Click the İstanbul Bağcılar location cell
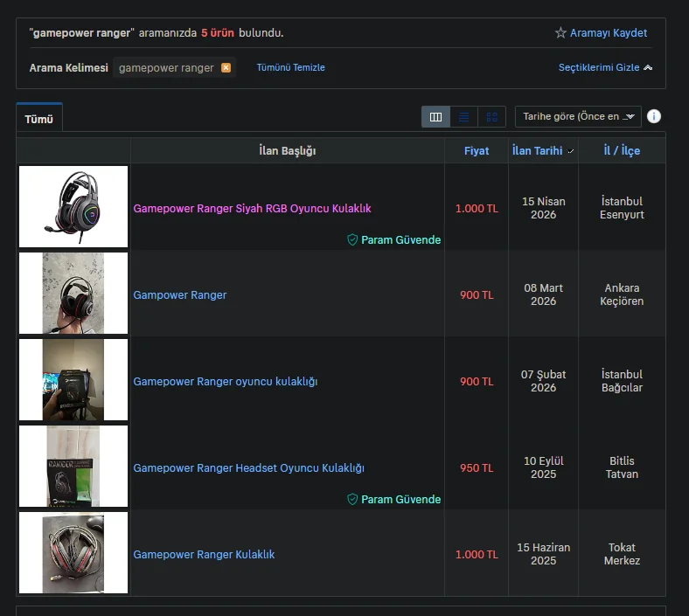Image resolution: width=689 pixels, height=616 pixels. 622,381
